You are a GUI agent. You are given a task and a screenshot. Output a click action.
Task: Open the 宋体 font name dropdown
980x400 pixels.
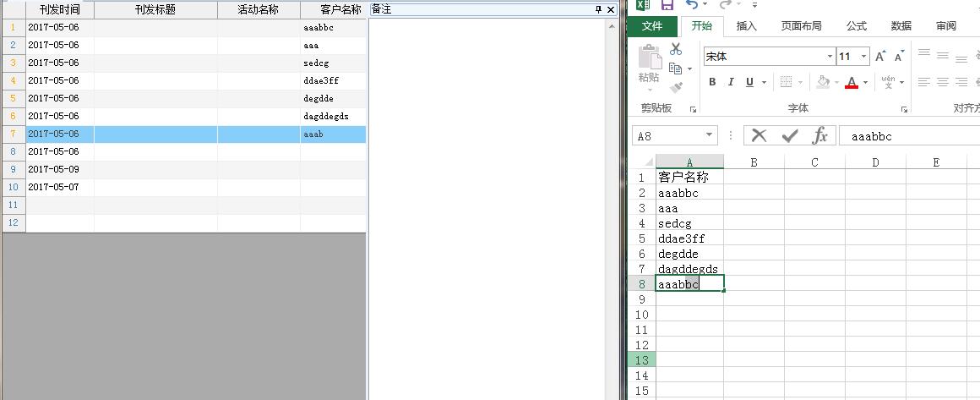tap(830, 57)
